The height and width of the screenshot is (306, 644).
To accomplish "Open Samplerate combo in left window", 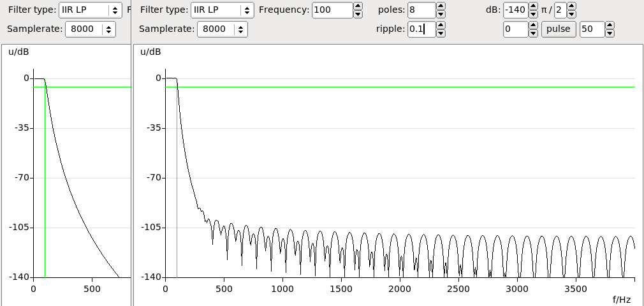I will click(x=91, y=29).
